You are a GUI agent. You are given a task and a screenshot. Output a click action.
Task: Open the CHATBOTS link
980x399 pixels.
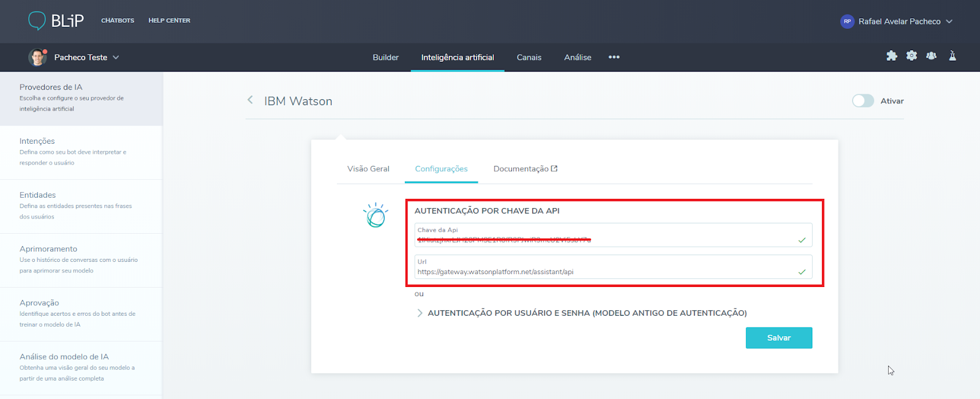tap(118, 20)
